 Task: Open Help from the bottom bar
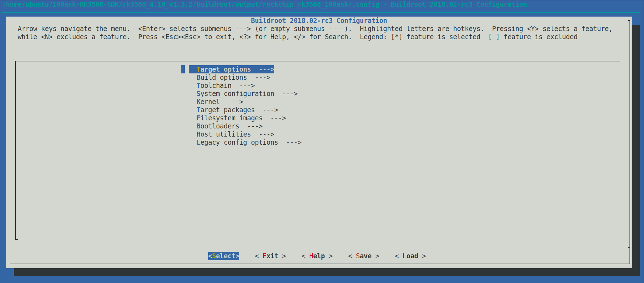pyautogui.click(x=317, y=256)
